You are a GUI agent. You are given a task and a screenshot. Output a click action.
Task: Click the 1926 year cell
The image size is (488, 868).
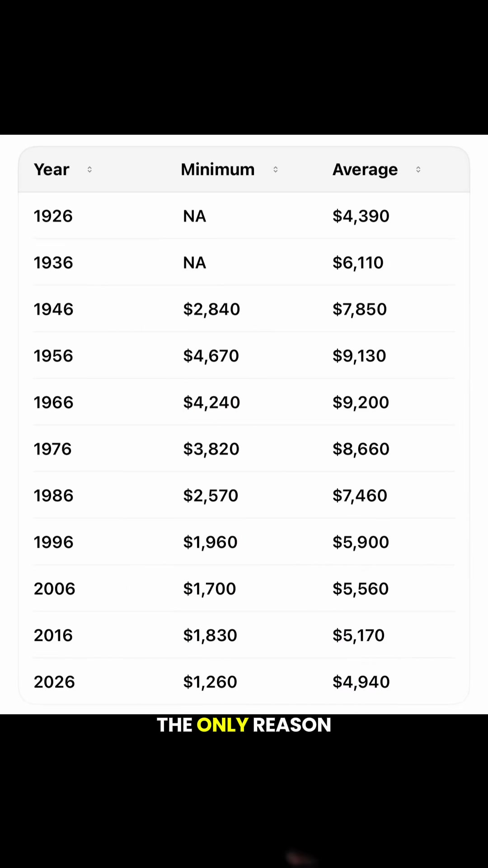coord(53,216)
